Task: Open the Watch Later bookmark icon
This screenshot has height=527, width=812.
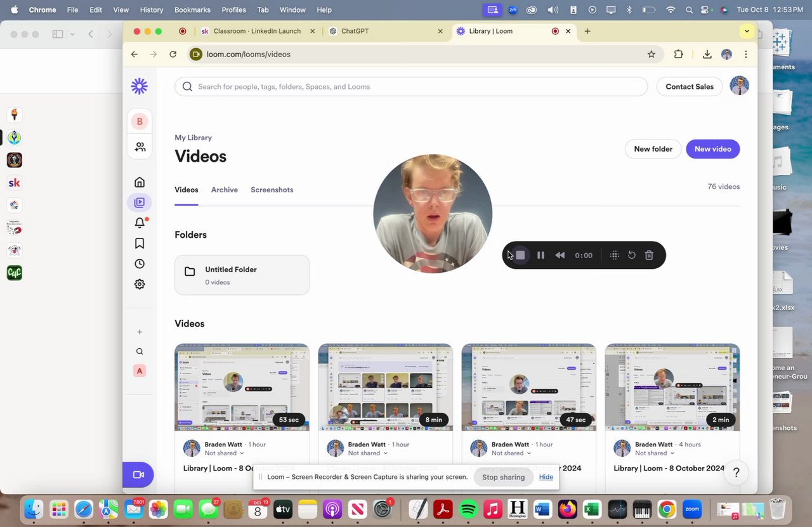Action: [x=140, y=244]
